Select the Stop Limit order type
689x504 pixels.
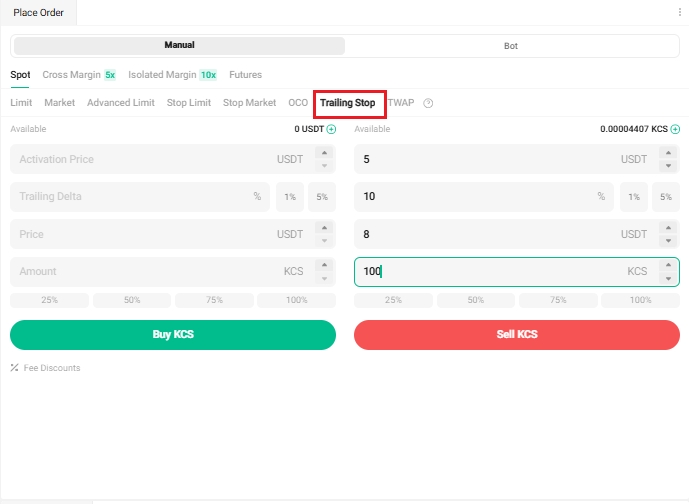coord(189,103)
